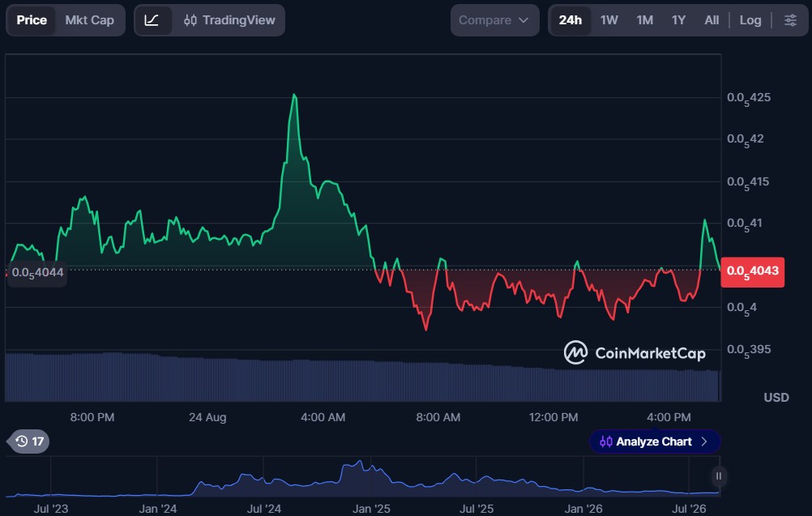The width and height of the screenshot is (812, 516).
Task: Click Jan '24 on the overview timeline
Action: 157,509
